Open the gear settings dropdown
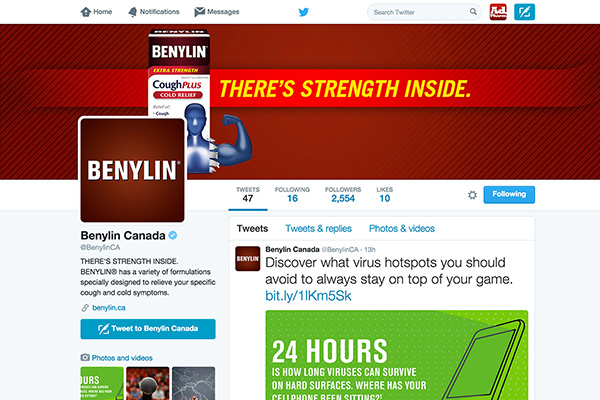 click(472, 195)
